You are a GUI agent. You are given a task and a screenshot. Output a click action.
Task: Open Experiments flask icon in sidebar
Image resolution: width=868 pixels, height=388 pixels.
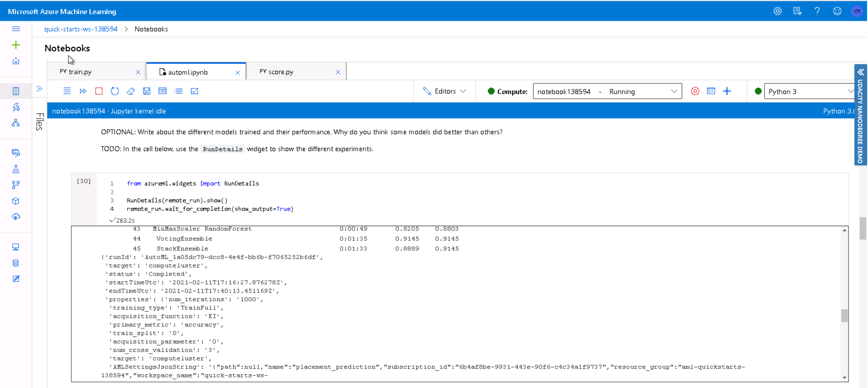point(16,169)
